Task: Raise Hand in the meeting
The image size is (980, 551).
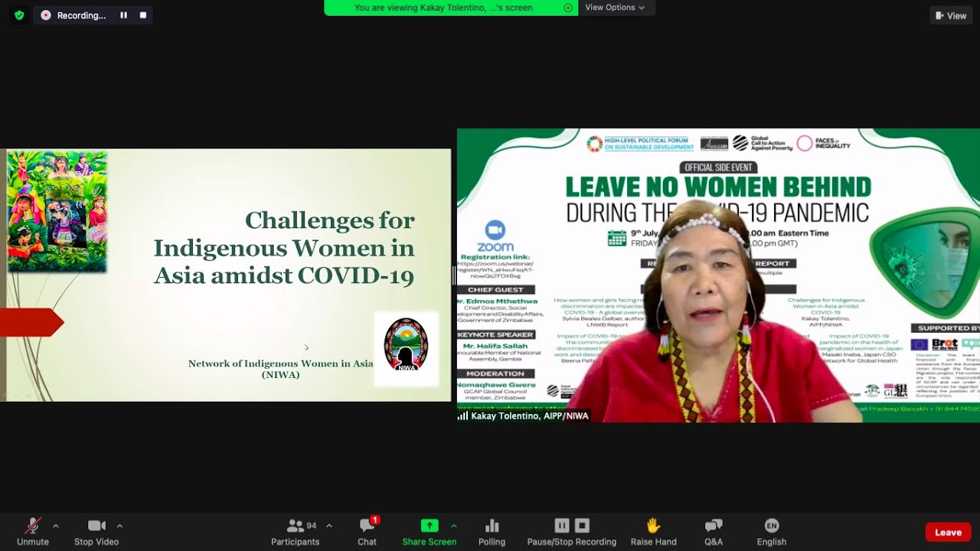Action: (653, 532)
